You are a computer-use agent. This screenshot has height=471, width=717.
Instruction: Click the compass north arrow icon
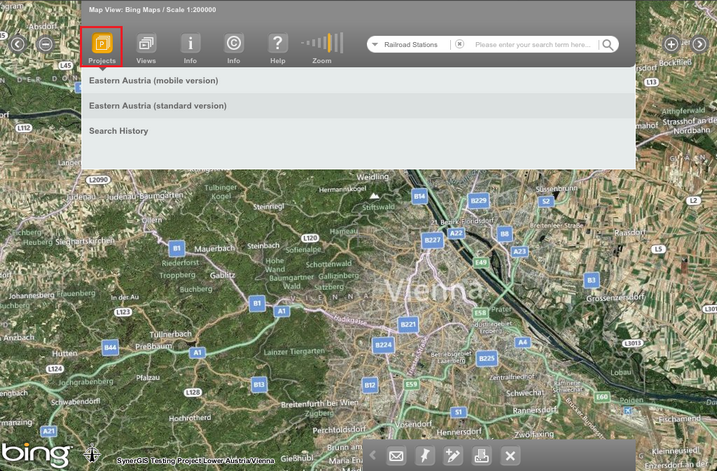pyautogui.click(x=92, y=454)
